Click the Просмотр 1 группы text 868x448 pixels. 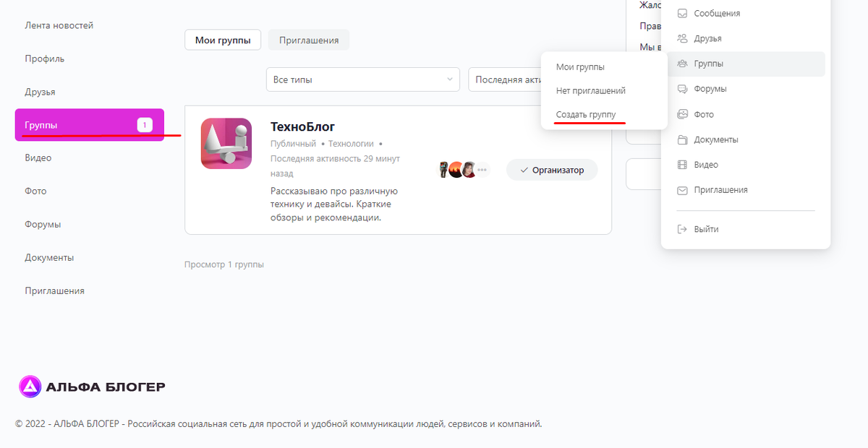[x=224, y=264]
